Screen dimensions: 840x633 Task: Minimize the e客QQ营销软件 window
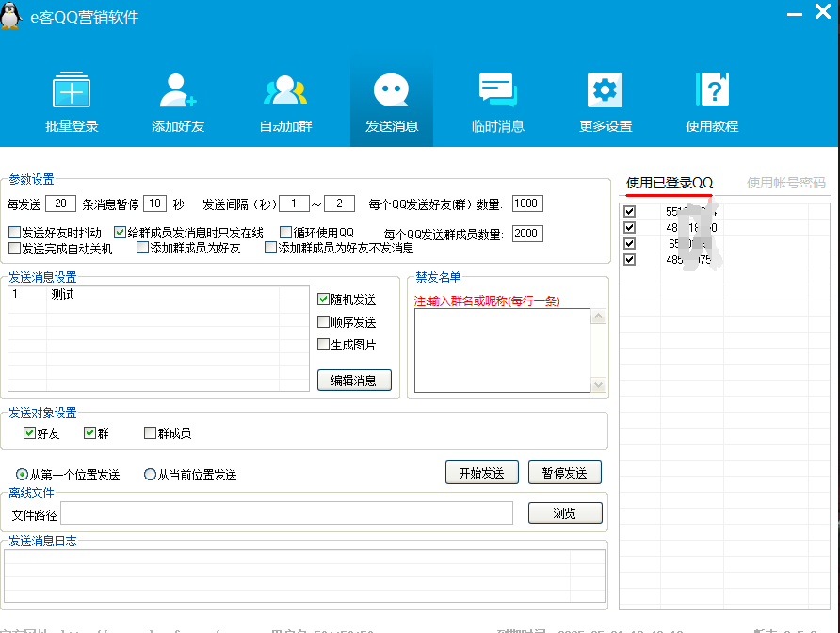(795, 14)
